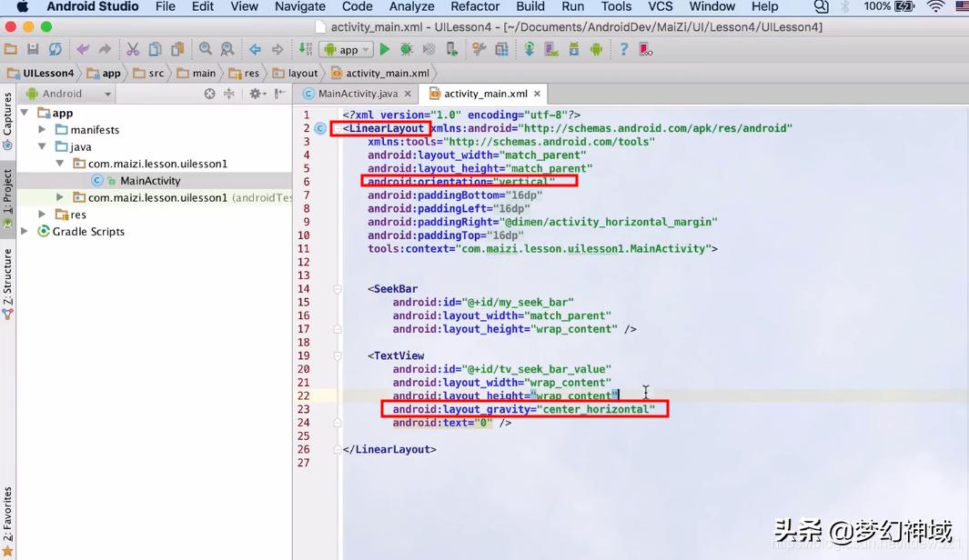This screenshot has width=969, height=560.
Task: Open the app run configuration dropdown
Action: (x=347, y=50)
